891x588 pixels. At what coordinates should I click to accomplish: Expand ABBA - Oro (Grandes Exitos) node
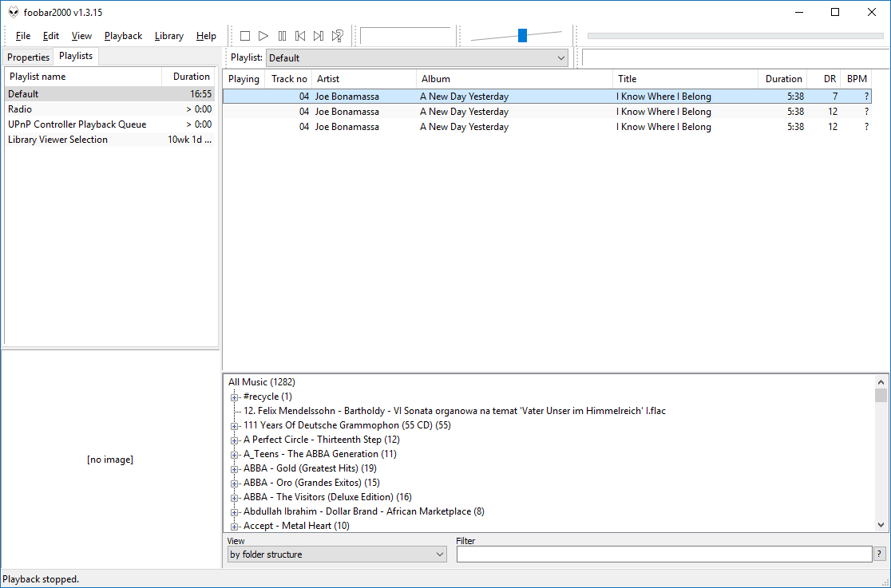tap(234, 483)
